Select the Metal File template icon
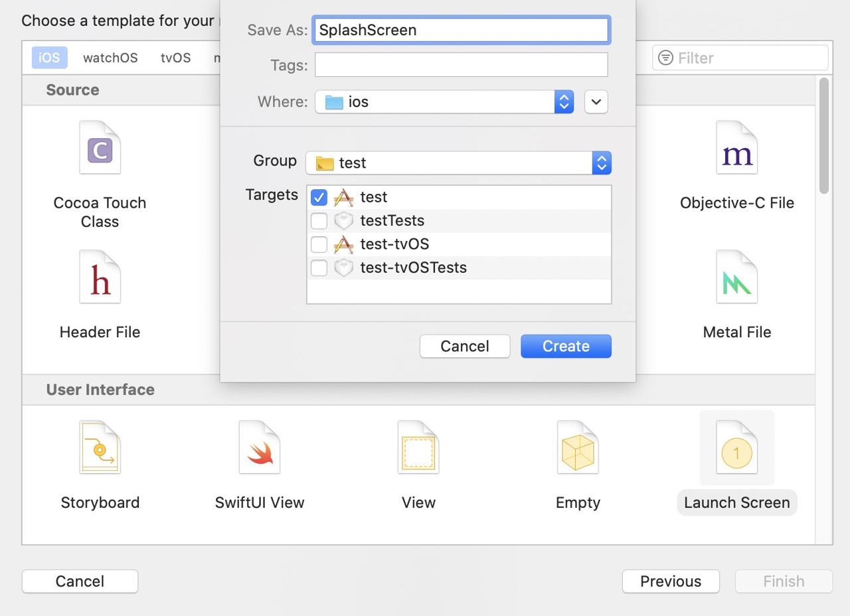Image resolution: width=850 pixels, height=616 pixels. [x=736, y=277]
